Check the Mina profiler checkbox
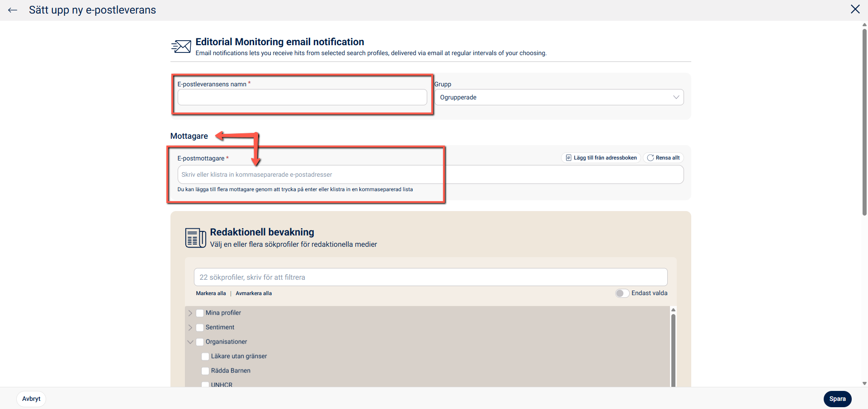This screenshot has width=868, height=409. [x=200, y=313]
